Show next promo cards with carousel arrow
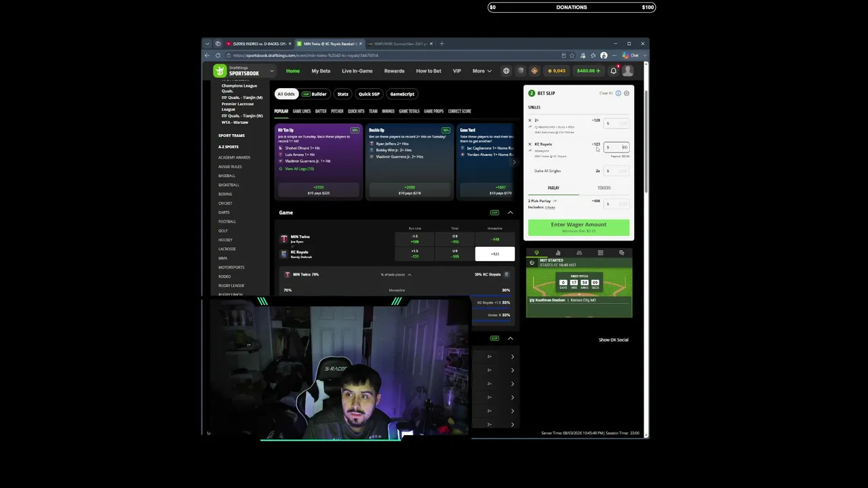Image resolution: width=868 pixels, height=488 pixels. (x=514, y=161)
